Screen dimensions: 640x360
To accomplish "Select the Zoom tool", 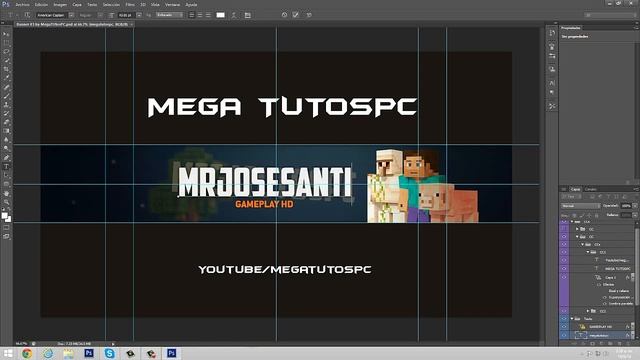I will [x=6, y=202].
